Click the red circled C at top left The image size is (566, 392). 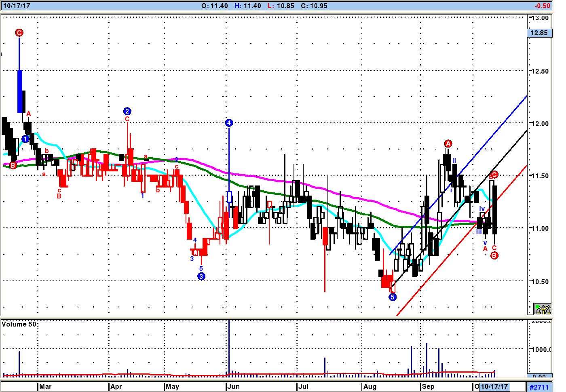coord(19,33)
